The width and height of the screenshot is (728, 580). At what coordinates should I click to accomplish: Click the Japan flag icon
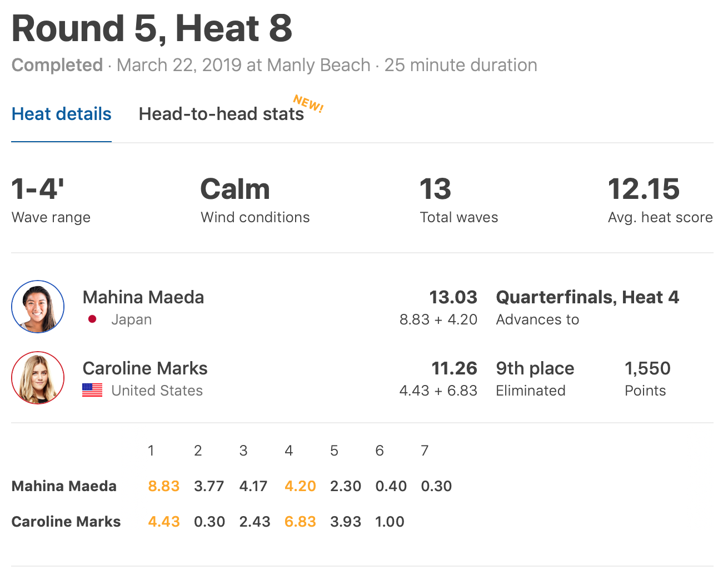[92, 319]
